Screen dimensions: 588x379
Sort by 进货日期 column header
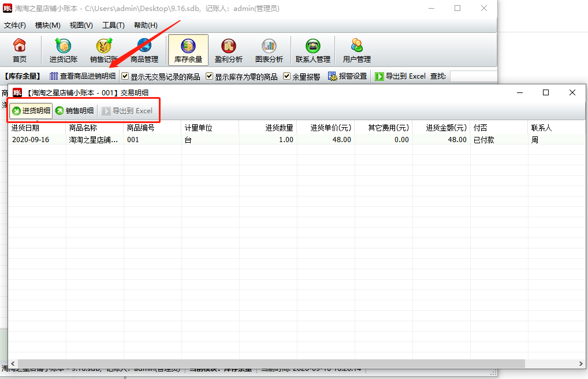click(x=37, y=128)
